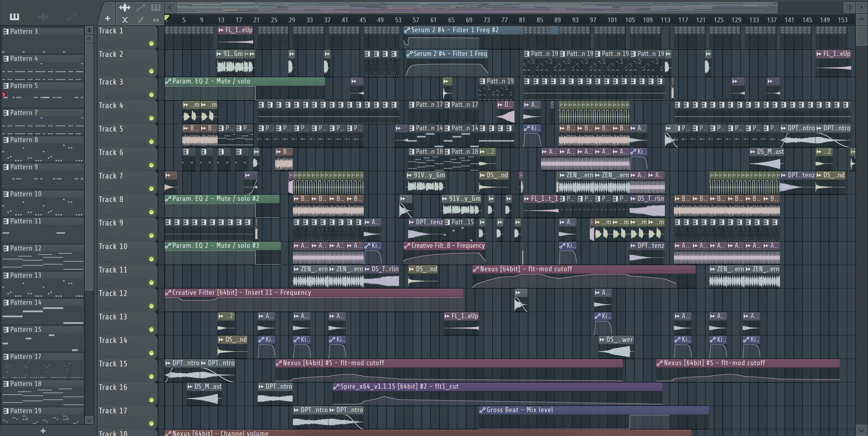Image resolution: width=868 pixels, height=436 pixels.
Task: Click the piano icon beside Pattern 3
Action: pyautogui.click(x=6, y=31)
